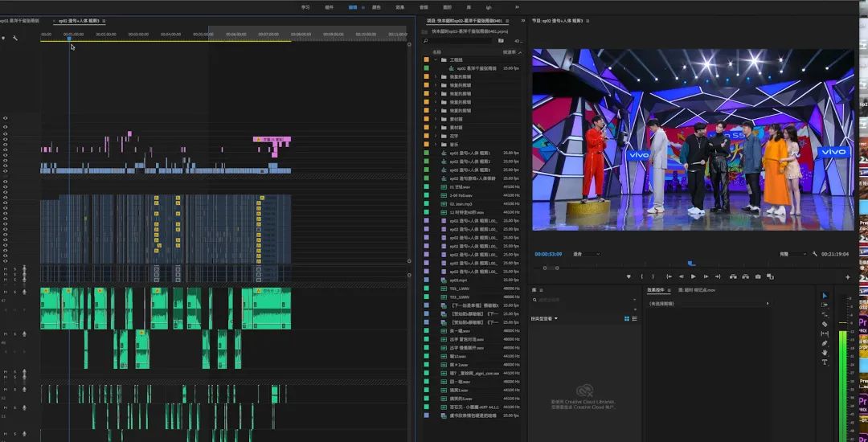Image resolution: width=868 pixels, height=442 pixels.
Task: Open the 按类型查看 dropdown
Action: (x=544, y=318)
